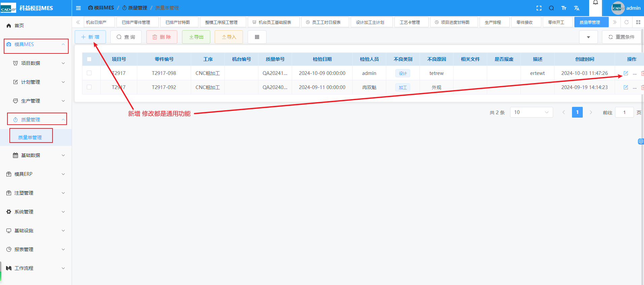
Task: Delete the T2917-092 row via trash icon
Action: tap(642, 87)
